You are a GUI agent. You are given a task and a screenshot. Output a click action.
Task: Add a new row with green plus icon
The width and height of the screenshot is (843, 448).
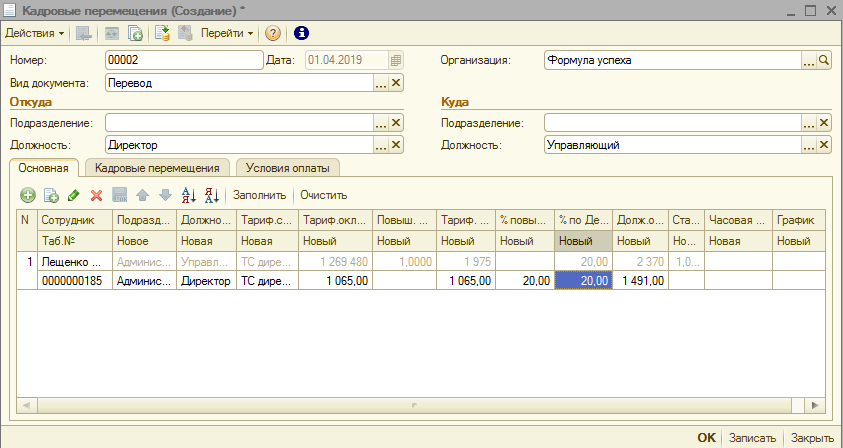(28, 195)
